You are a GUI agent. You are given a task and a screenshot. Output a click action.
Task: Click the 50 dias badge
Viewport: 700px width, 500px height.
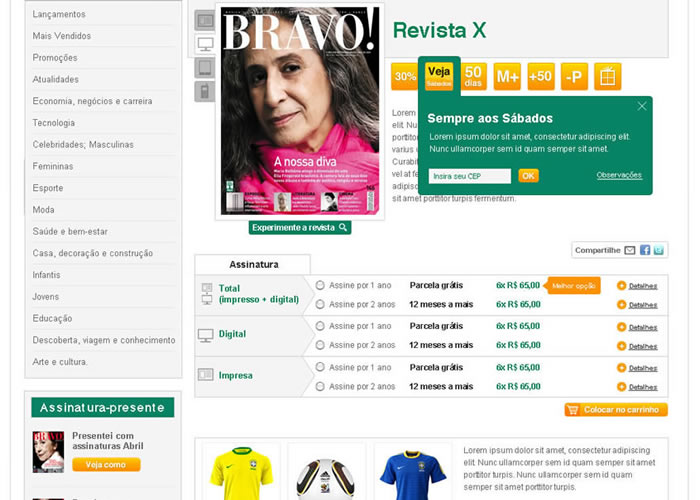click(x=473, y=76)
